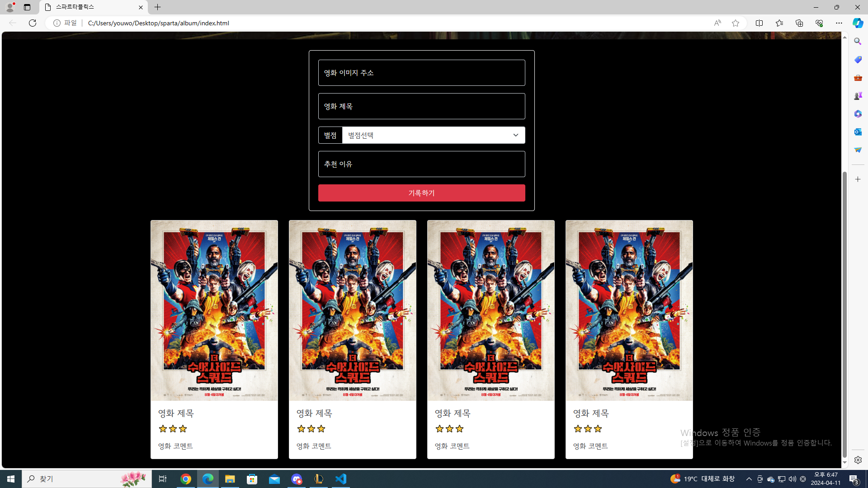Open Task View on the taskbar

point(163,479)
